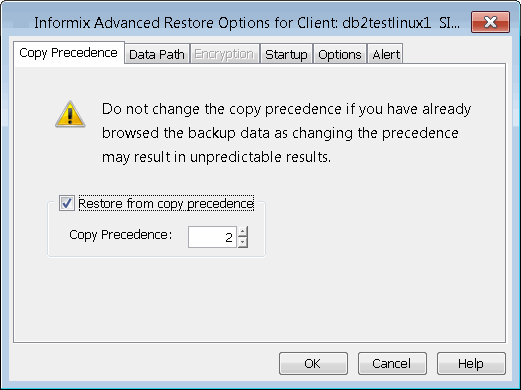Go to the Options tab
This screenshot has height=390, width=521.
point(340,54)
